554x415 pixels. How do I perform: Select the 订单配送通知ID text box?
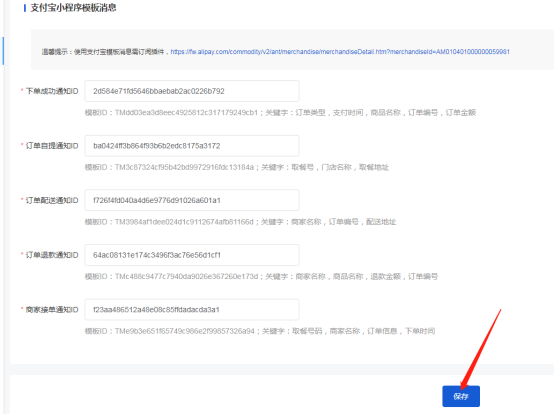192,200
